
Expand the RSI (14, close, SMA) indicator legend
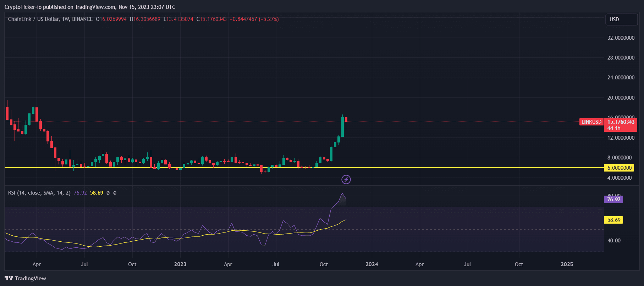click(x=39, y=193)
